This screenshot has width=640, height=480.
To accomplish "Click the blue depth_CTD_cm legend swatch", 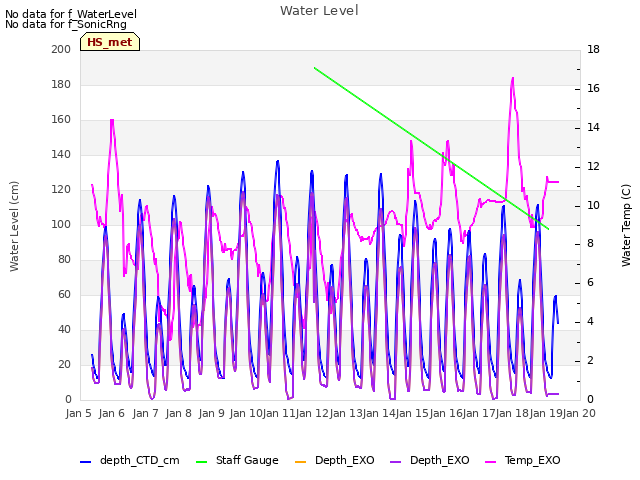I will tap(85, 462).
